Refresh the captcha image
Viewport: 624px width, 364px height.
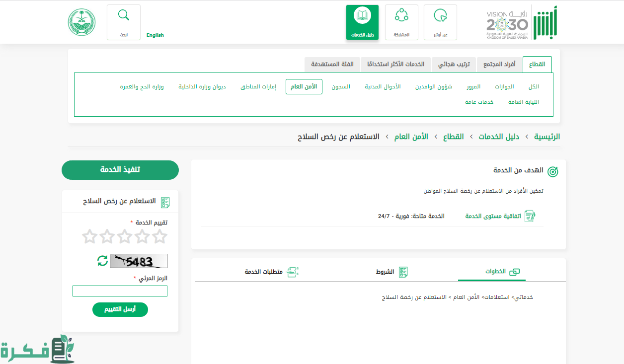(x=102, y=261)
